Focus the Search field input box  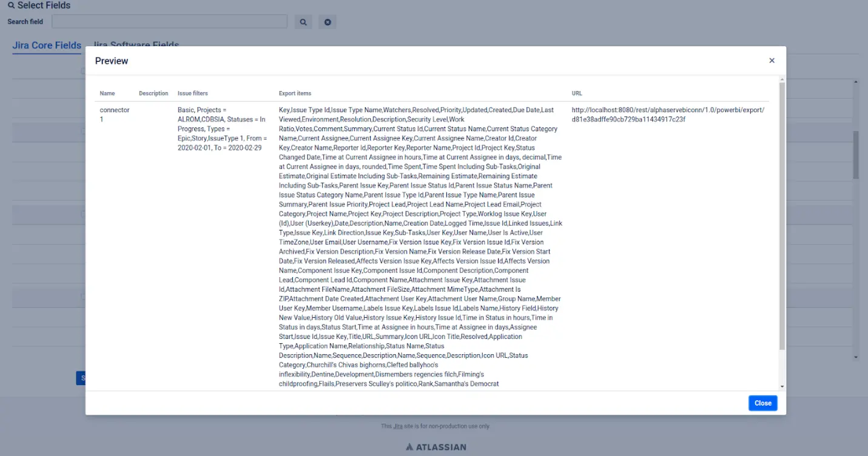[169, 22]
